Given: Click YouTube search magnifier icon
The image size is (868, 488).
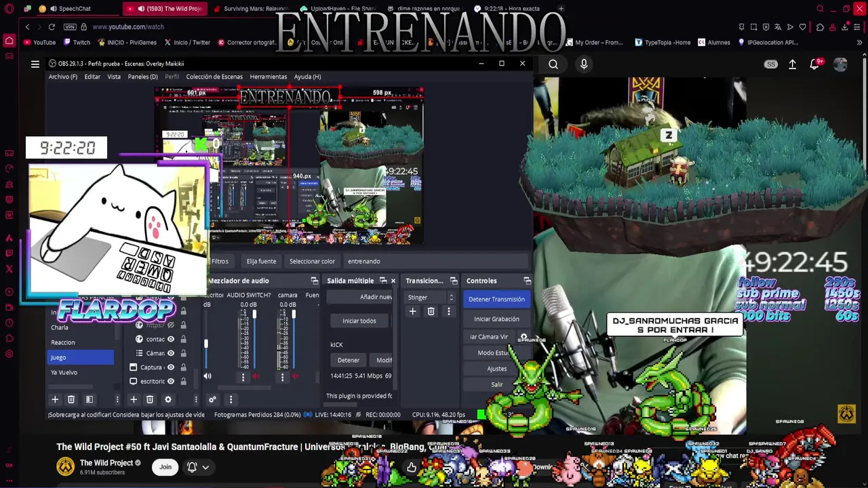Looking at the screenshot, I should pyautogui.click(x=553, y=64).
